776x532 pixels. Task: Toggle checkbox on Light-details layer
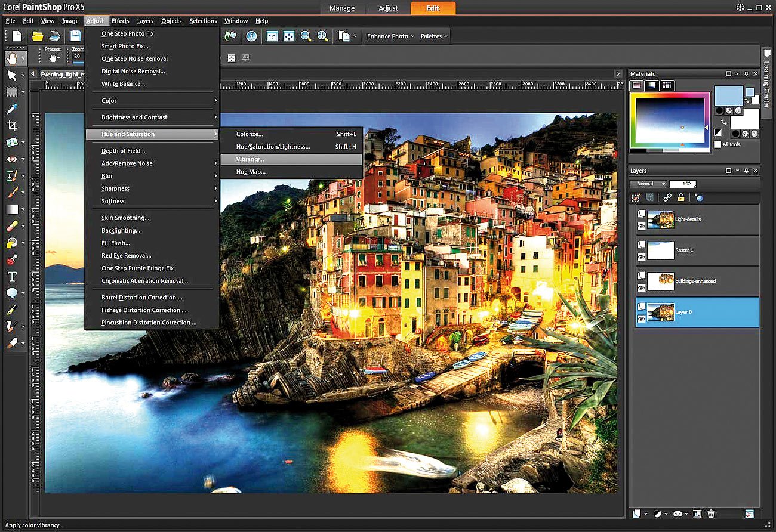click(x=642, y=214)
